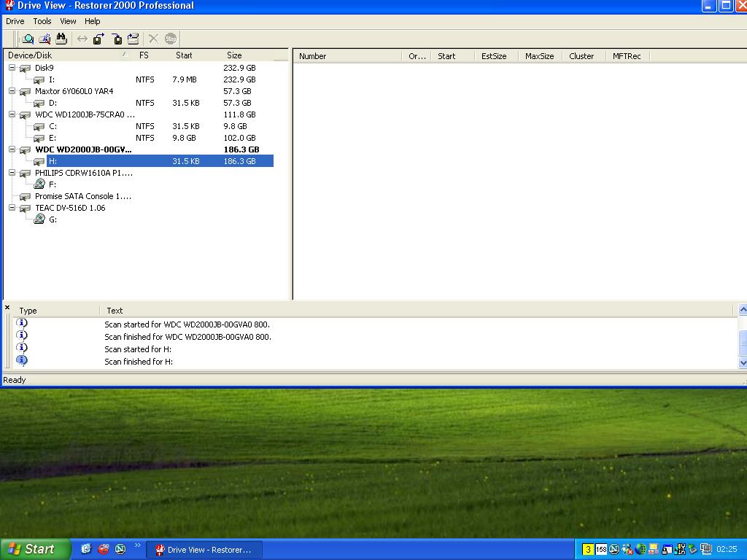747x560 pixels.
Task: Collapse the WDC WD1200JB-75CRA0 node
Action: 12,114
